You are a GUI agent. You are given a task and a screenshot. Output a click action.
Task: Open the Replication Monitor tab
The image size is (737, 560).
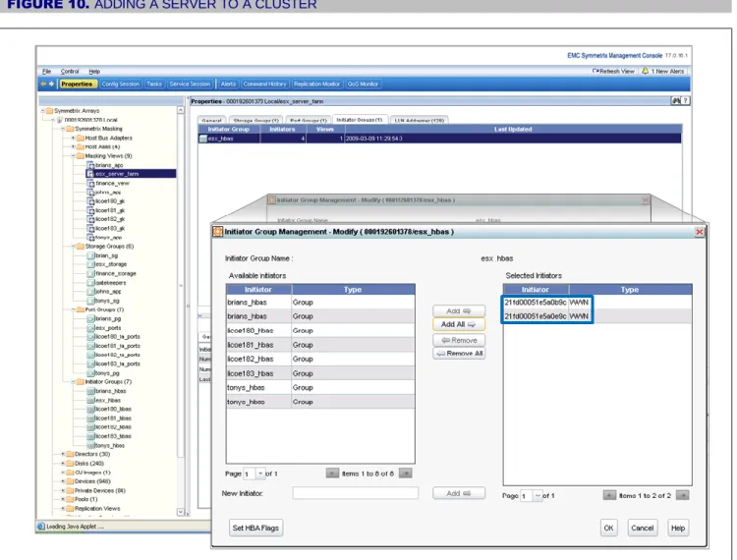[x=316, y=84]
